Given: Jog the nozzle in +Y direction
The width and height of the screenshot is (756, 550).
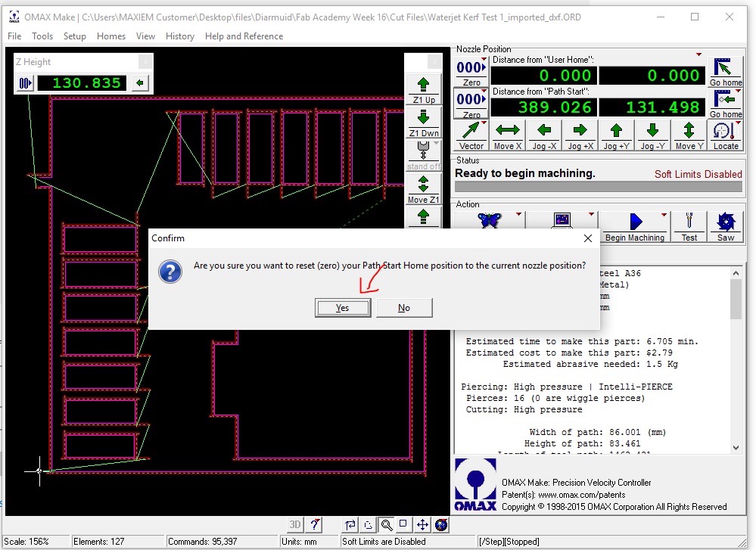Looking at the screenshot, I should click(x=616, y=135).
